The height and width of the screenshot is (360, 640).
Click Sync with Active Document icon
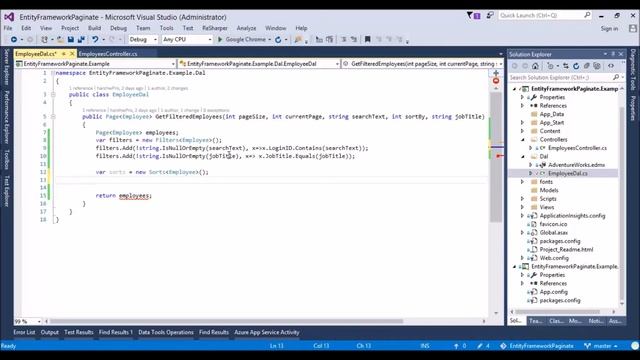tap(566, 66)
